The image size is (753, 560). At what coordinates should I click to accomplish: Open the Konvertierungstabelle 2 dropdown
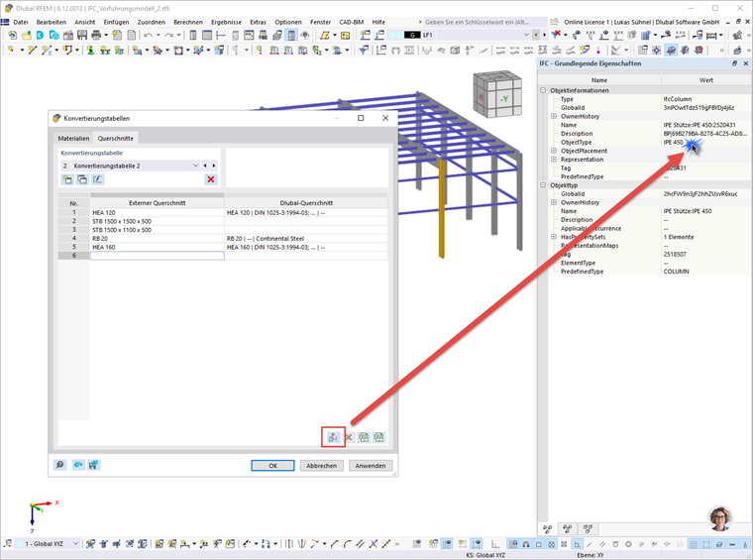point(195,166)
